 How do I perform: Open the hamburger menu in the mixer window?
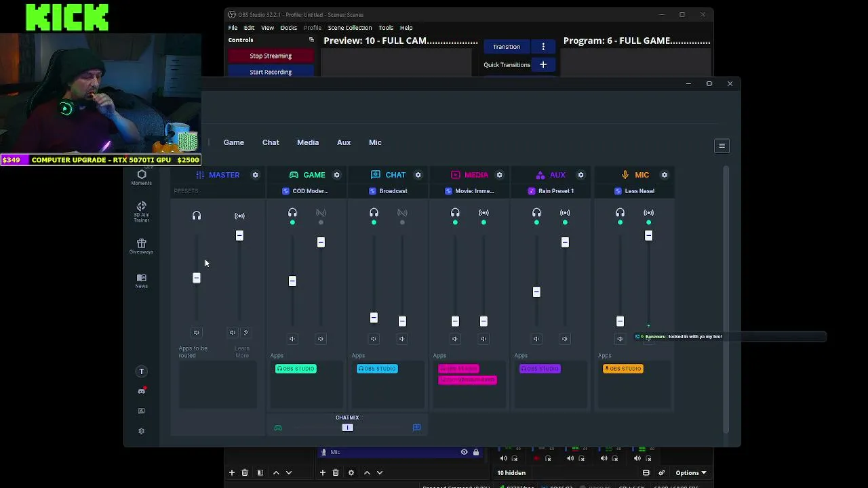[x=722, y=146]
